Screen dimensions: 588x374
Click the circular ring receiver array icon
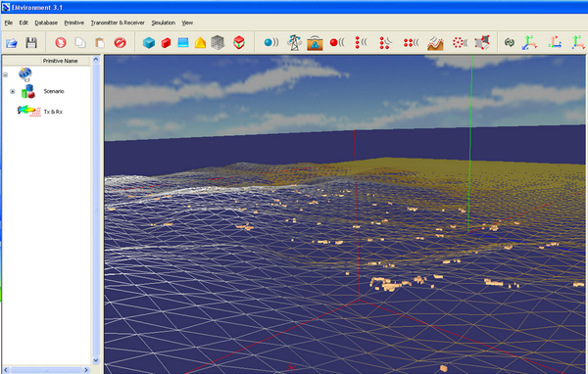[460, 42]
